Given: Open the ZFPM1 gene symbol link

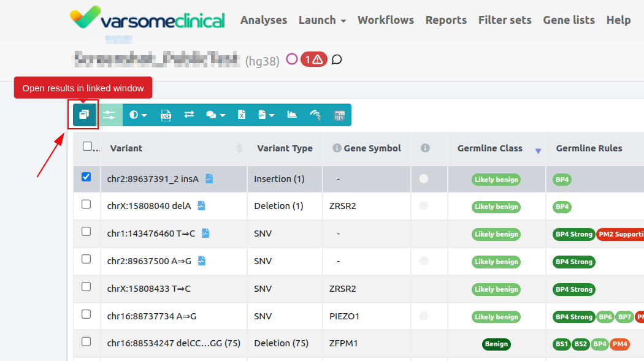Looking at the screenshot, I should [x=343, y=344].
